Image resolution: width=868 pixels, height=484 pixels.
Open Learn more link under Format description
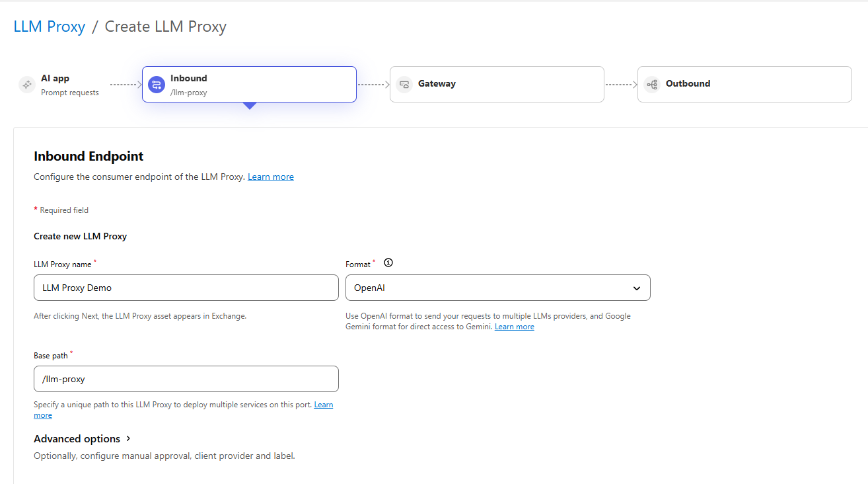click(x=515, y=327)
